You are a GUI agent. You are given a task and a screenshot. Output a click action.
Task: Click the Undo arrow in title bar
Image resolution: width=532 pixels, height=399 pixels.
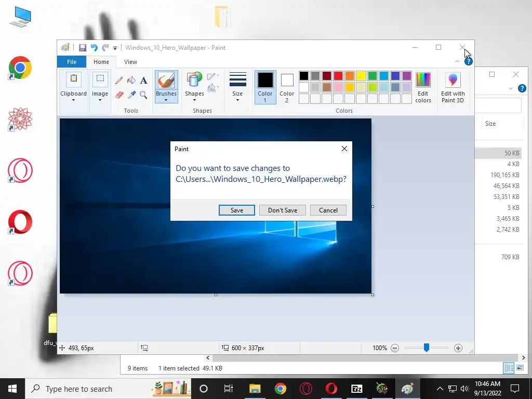point(94,48)
